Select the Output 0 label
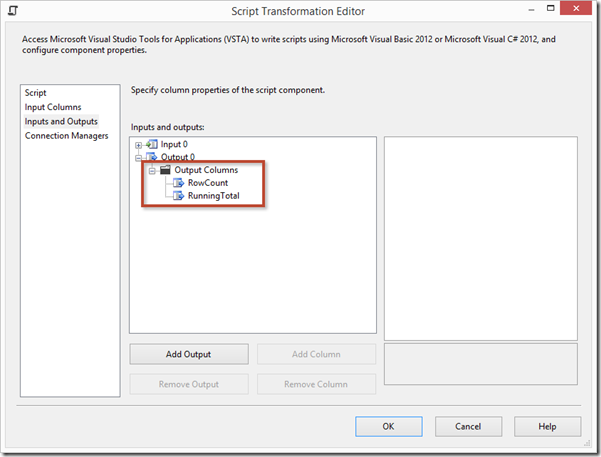 pyautogui.click(x=178, y=157)
